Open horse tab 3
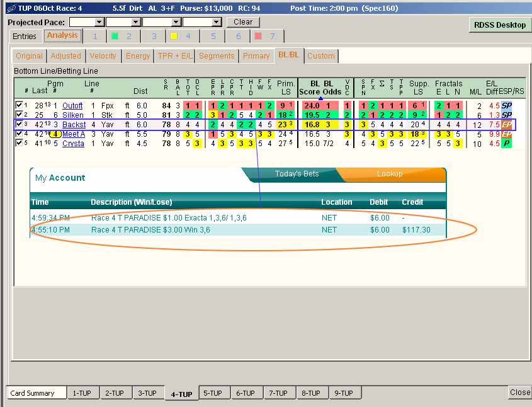Screen dimensions: 532x407 pyautogui.click(x=154, y=37)
